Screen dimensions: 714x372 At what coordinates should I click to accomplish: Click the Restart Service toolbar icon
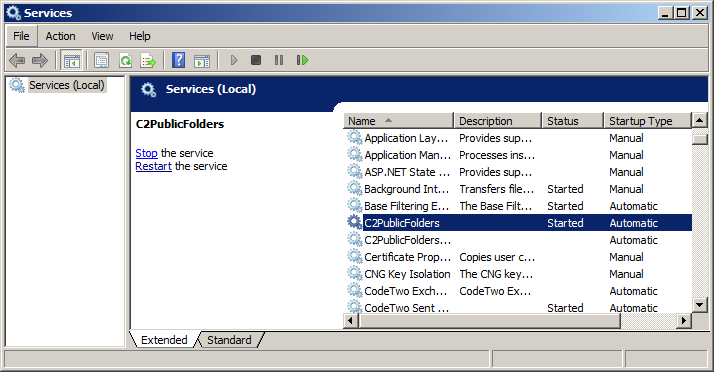302,60
